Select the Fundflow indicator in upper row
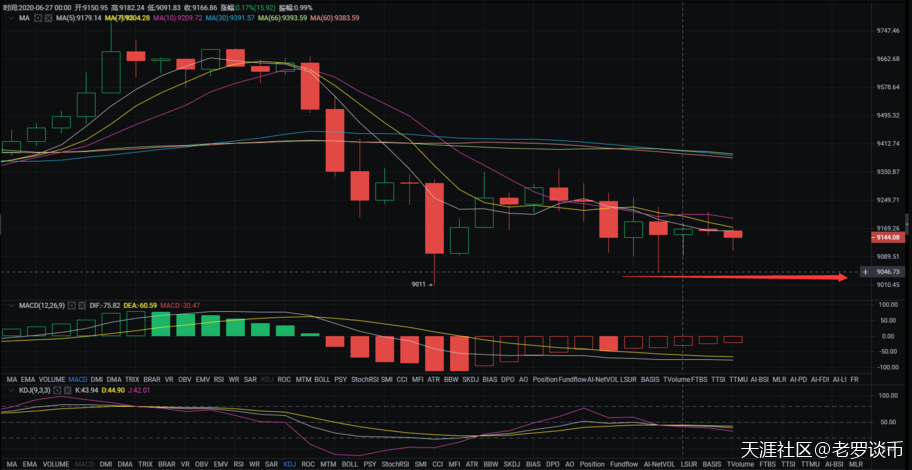Screen dimensions: 912x470 [x=573, y=380]
